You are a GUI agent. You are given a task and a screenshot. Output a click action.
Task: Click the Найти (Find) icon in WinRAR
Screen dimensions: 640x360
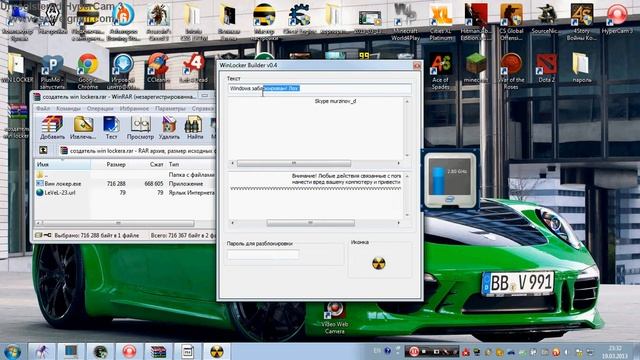[x=194, y=127]
